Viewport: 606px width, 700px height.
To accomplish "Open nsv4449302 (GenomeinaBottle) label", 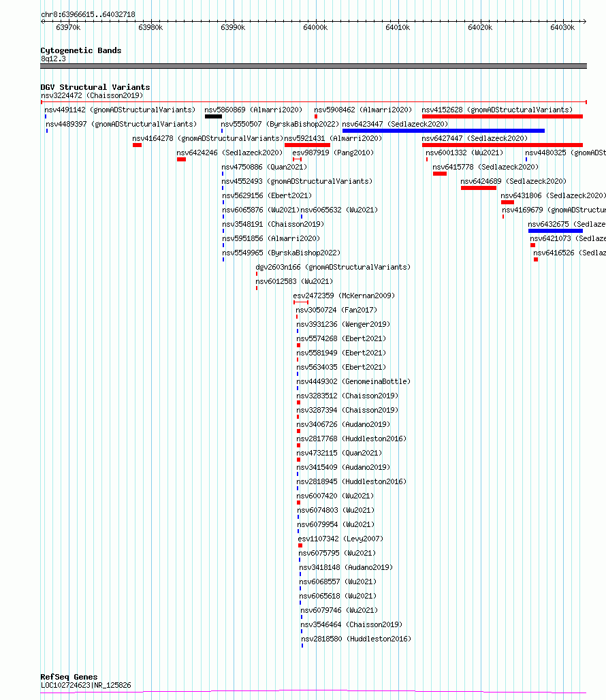I will tap(353, 381).
